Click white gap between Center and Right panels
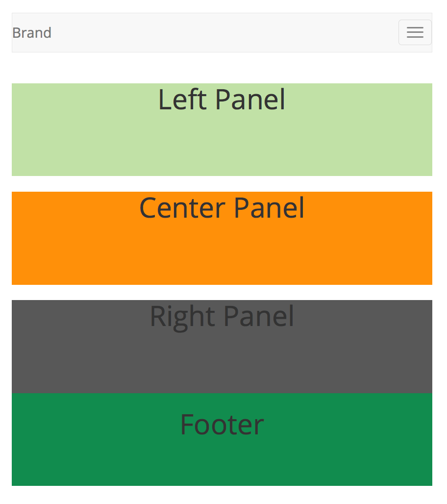This screenshot has height=504, width=447. coord(222,293)
